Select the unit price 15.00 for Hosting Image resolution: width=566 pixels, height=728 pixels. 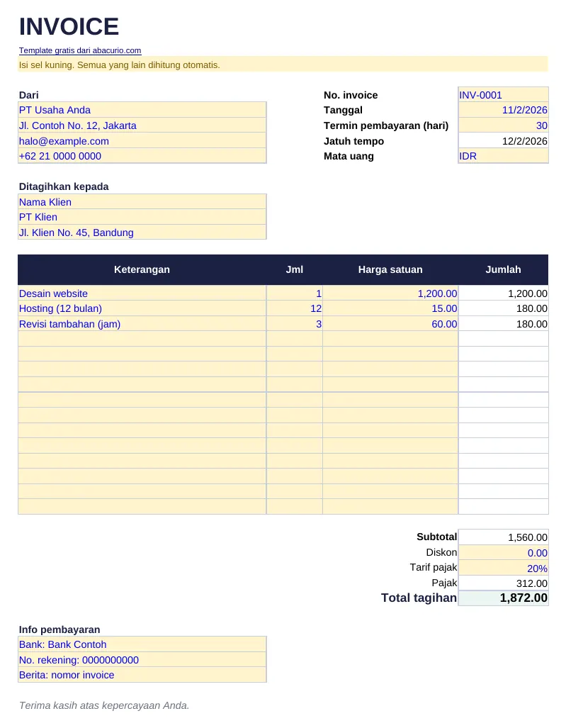(390, 308)
